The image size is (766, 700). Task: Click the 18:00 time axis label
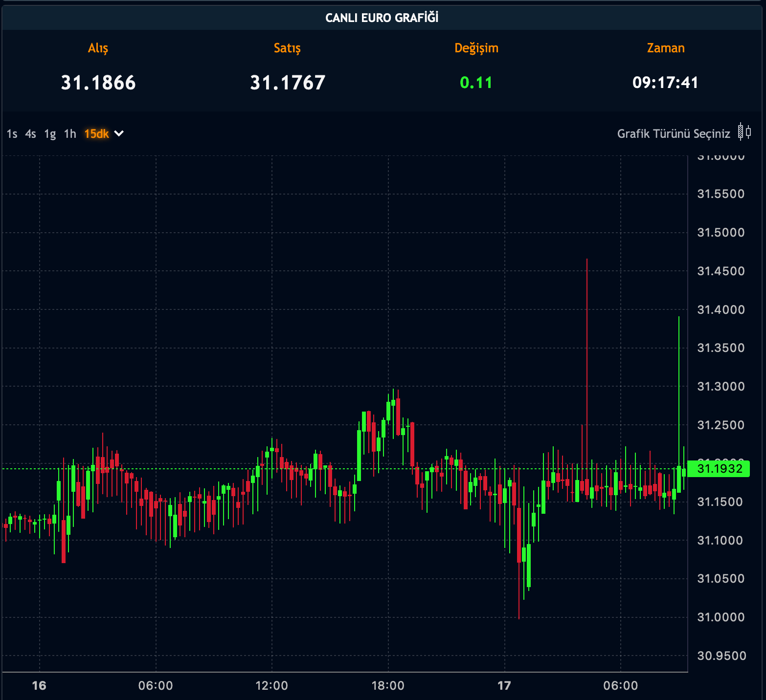388,685
